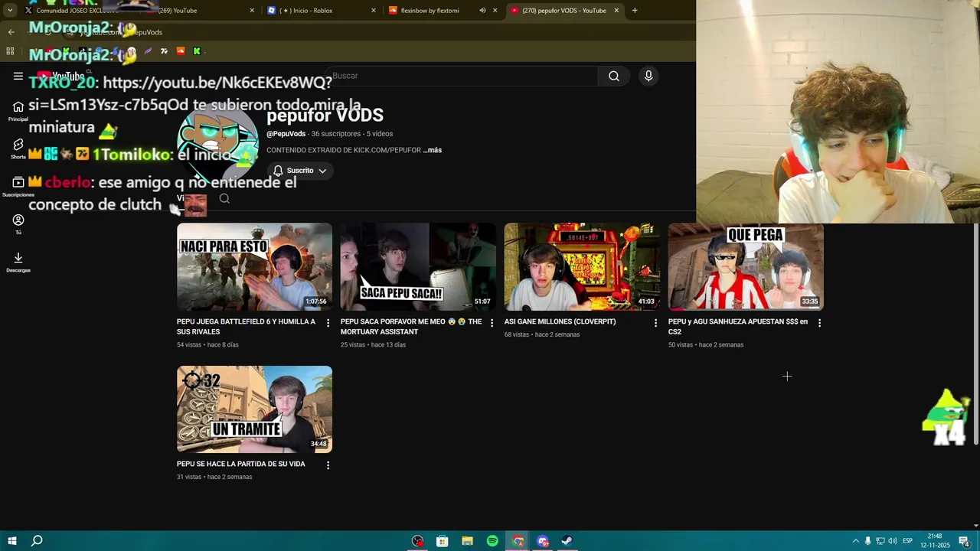Open Descargas in the sidebar
The height and width of the screenshot is (551, 980).
18,262
